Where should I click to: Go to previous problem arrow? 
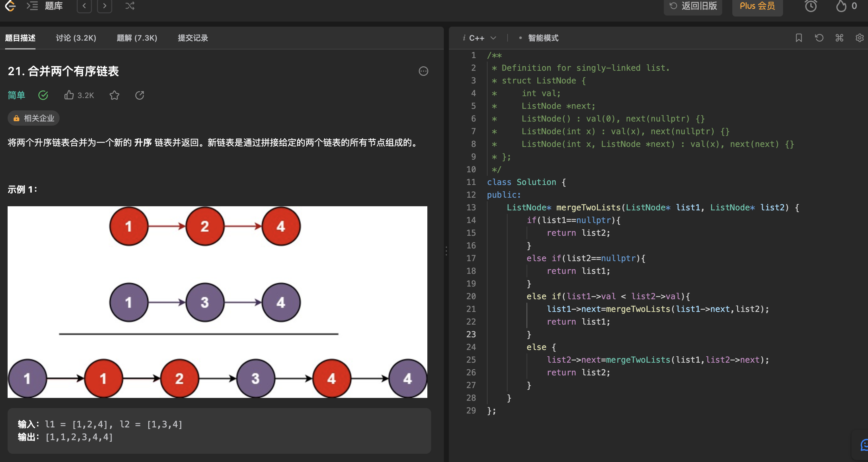pos(84,6)
